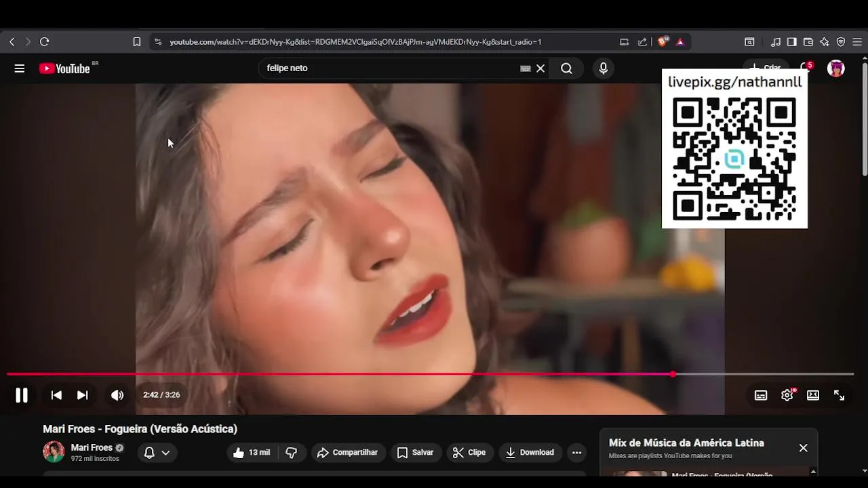
Task: Open Brave playlist music note icon
Action: point(776,42)
